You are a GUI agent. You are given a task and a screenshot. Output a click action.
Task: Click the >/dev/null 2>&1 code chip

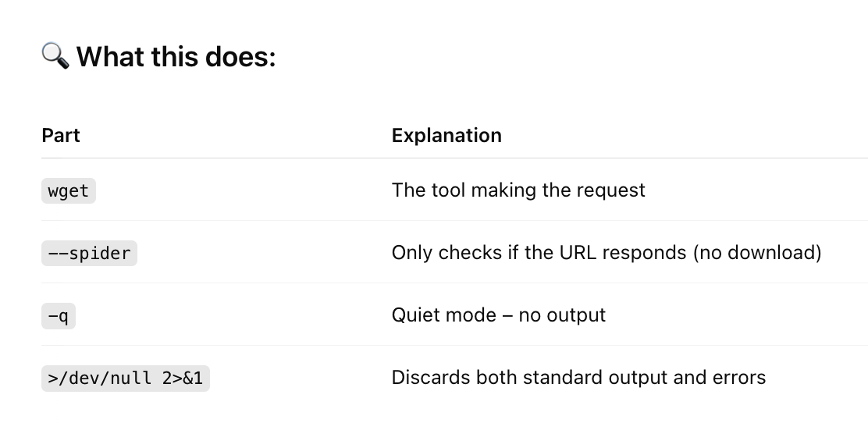coord(126,379)
